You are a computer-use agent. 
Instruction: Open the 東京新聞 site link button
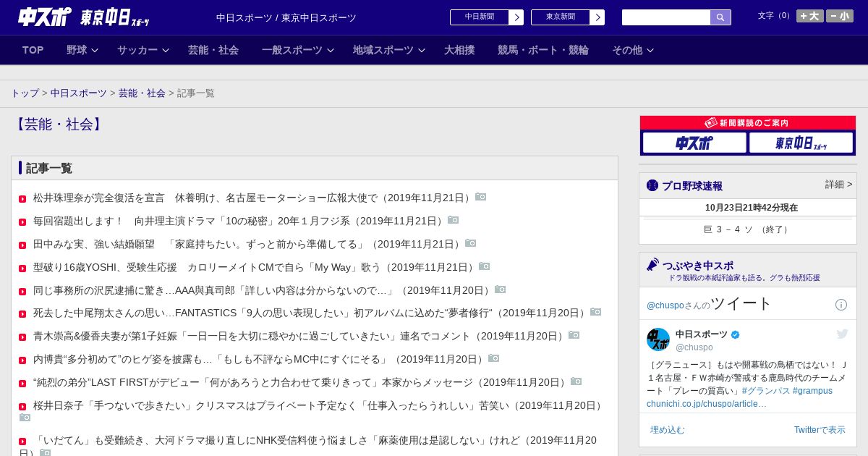click(568, 17)
